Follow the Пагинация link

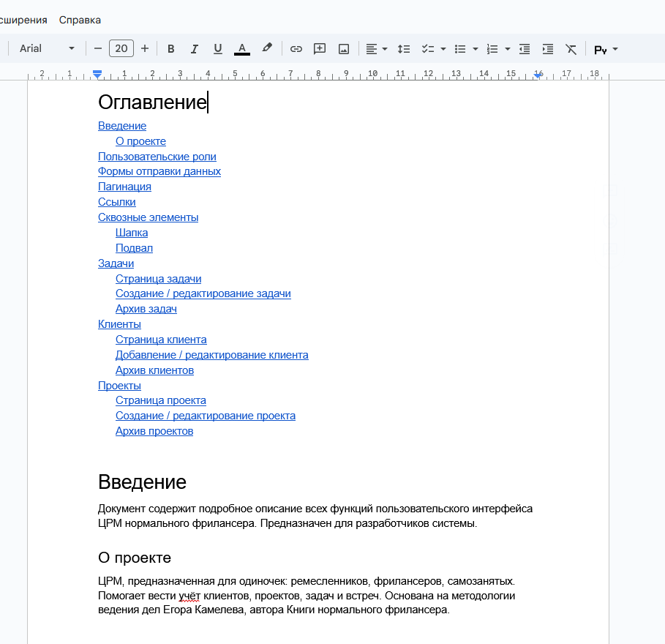[124, 186]
